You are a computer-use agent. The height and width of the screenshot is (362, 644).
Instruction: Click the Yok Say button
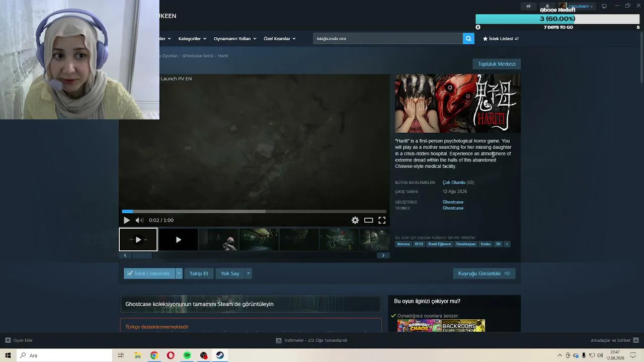230,274
